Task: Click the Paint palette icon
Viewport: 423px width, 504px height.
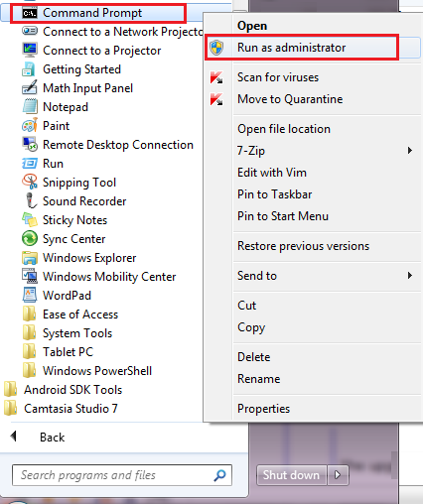Action: tap(30, 126)
